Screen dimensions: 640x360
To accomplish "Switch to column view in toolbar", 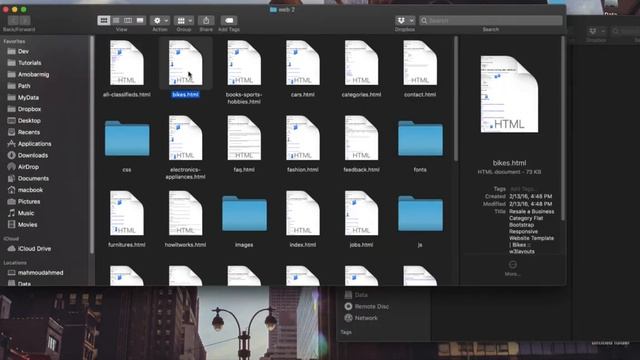I will 128,20.
